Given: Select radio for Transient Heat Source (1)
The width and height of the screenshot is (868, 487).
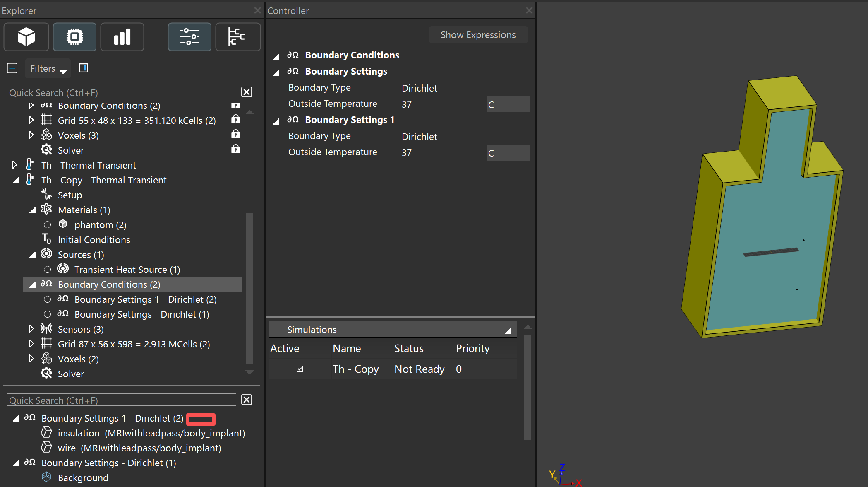Looking at the screenshot, I should click(48, 270).
